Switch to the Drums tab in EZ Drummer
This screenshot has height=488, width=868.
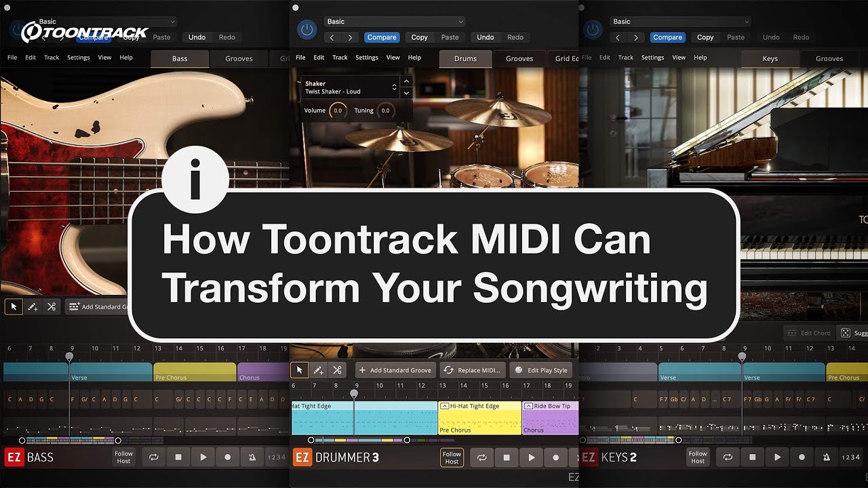(x=465, y=59)
